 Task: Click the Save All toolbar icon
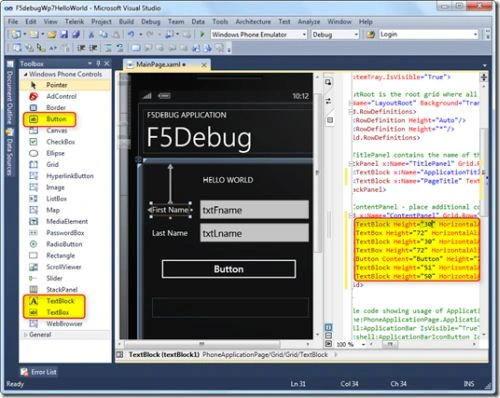(76, 34)
